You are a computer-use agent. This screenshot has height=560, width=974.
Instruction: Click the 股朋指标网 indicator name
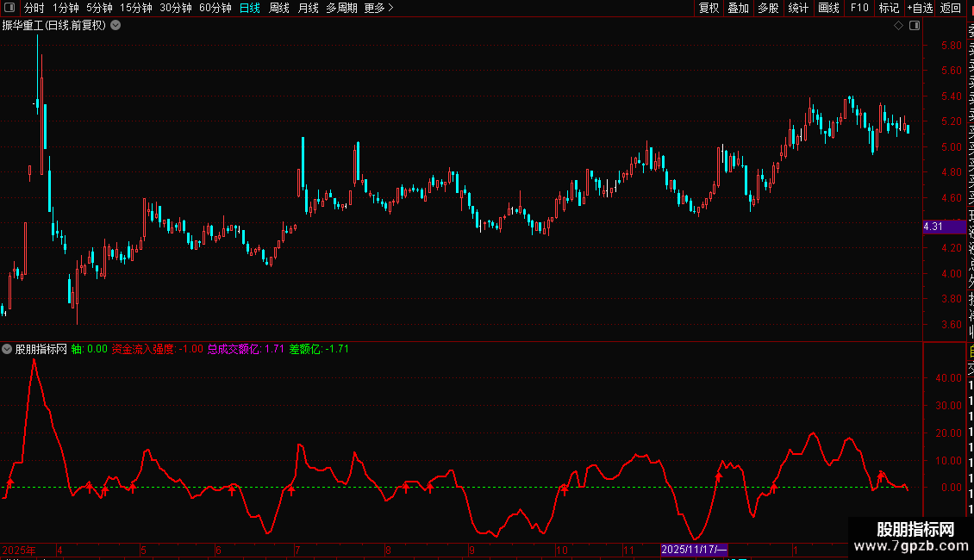pyautogui.click(x=41, y=349)
